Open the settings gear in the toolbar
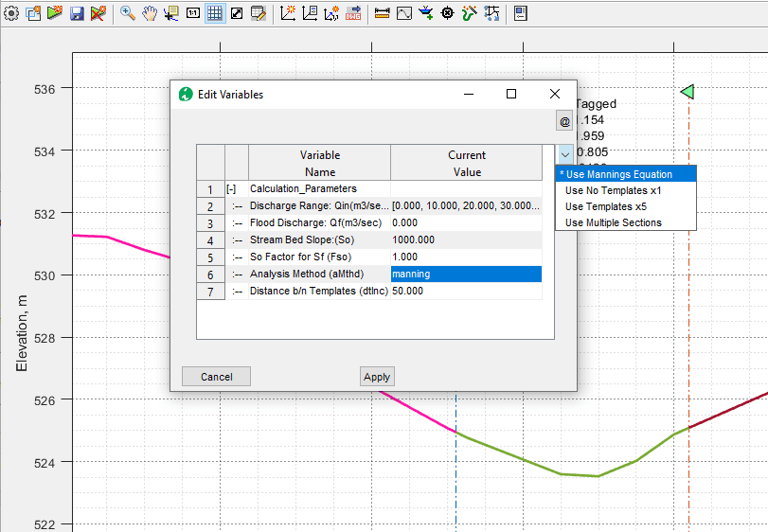 10,13
